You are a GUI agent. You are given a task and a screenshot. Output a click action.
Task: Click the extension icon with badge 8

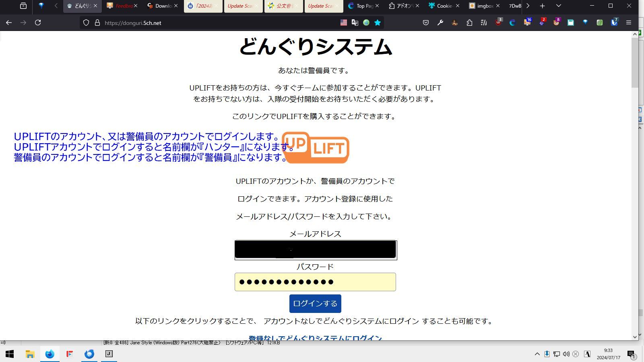point(556,22)
